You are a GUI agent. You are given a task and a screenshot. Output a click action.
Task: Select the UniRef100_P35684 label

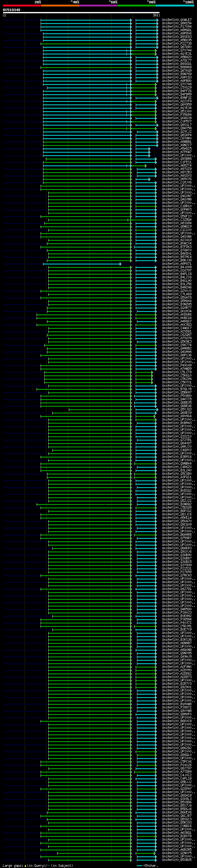click(x=177, y=115)
